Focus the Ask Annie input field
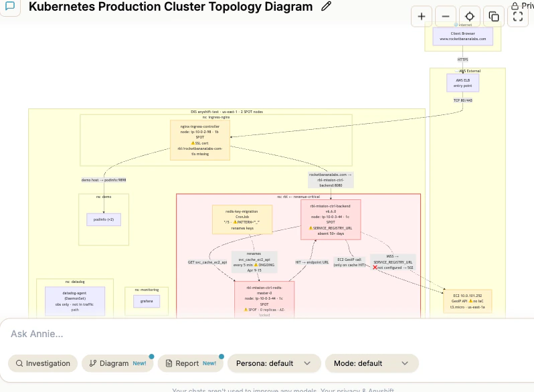The width and height of the screenshot is (534, 392). point(266,334)
